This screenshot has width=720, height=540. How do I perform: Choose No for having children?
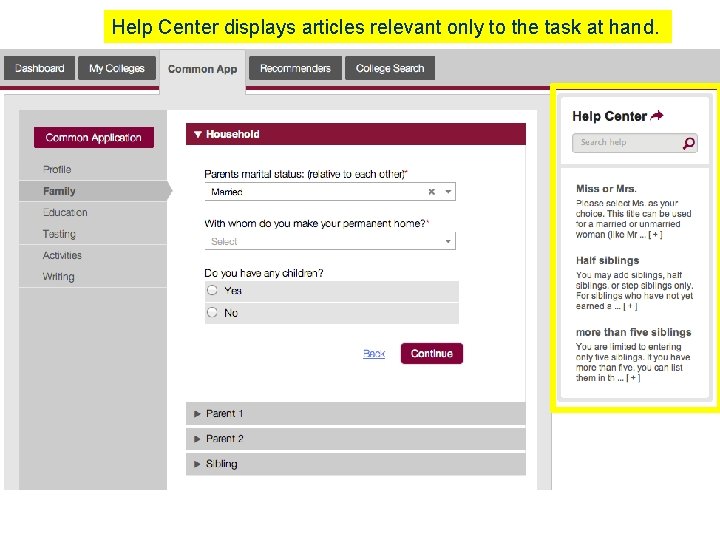click(x=212, y=313)
